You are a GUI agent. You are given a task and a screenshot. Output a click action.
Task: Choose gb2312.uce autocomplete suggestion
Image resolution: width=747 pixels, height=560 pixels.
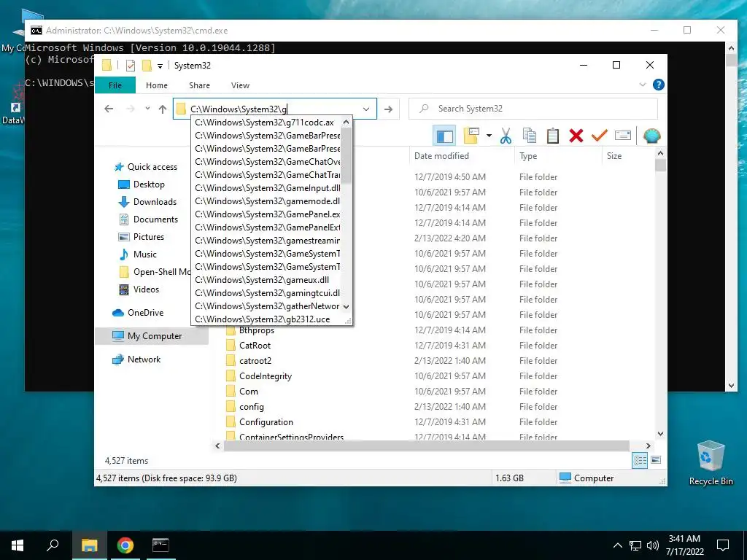click(267, 319)
